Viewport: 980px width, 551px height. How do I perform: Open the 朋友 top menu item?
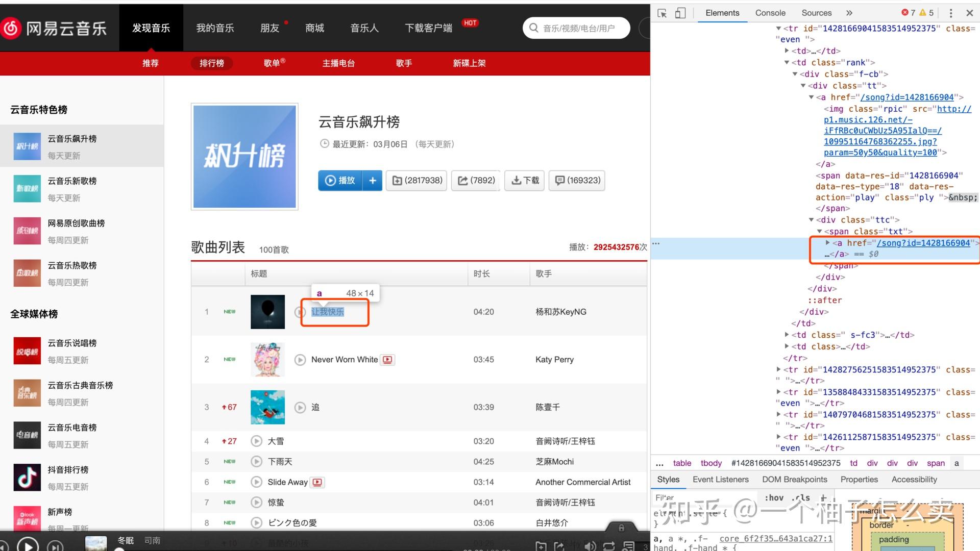tap(269, 28)
